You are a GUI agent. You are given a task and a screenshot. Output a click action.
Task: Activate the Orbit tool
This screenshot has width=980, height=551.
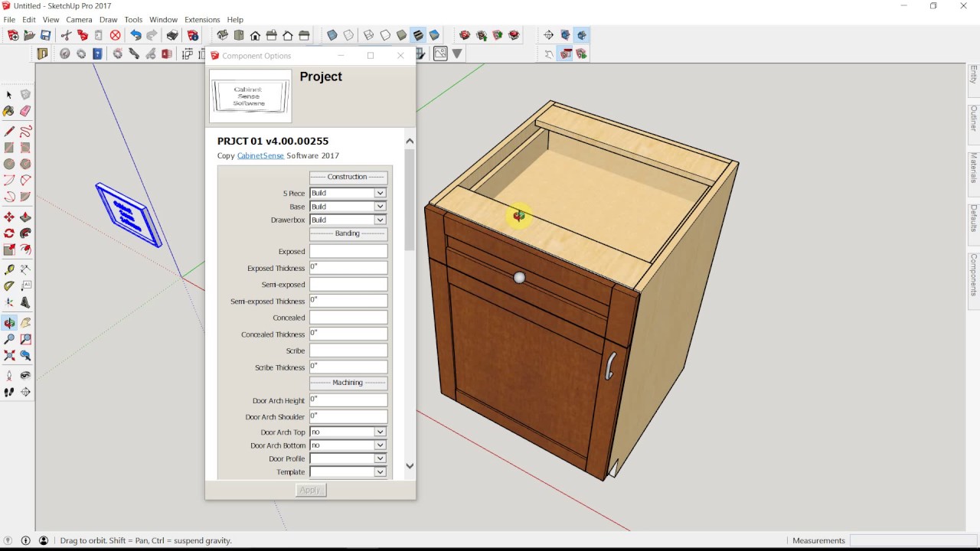9,323
